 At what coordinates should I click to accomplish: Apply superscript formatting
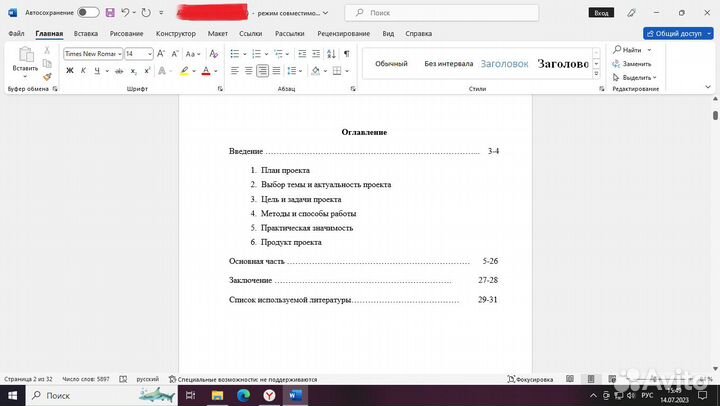point(147,71)
